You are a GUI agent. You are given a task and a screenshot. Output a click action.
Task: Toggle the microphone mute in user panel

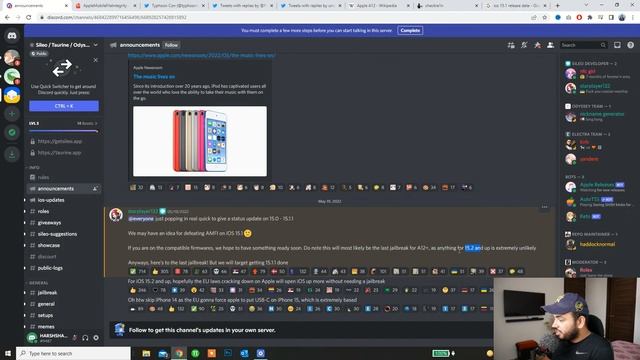pyautogui.click(x=75, y=338)
